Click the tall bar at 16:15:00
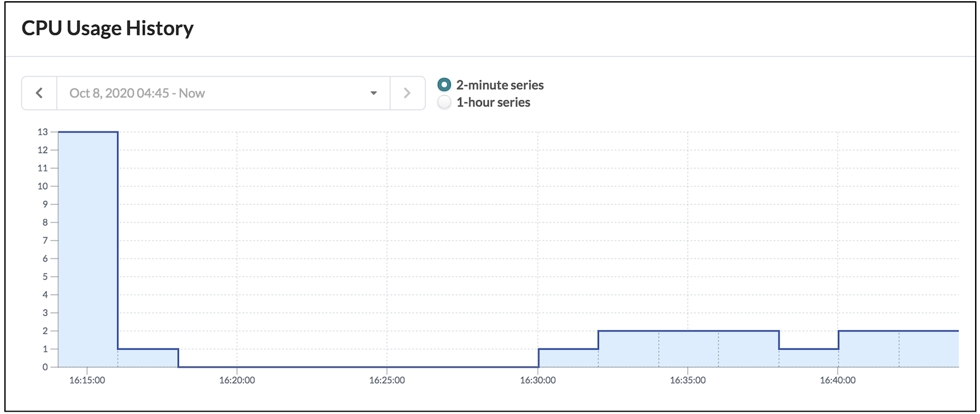Screen dimensions: 980x414 (88, 249)
